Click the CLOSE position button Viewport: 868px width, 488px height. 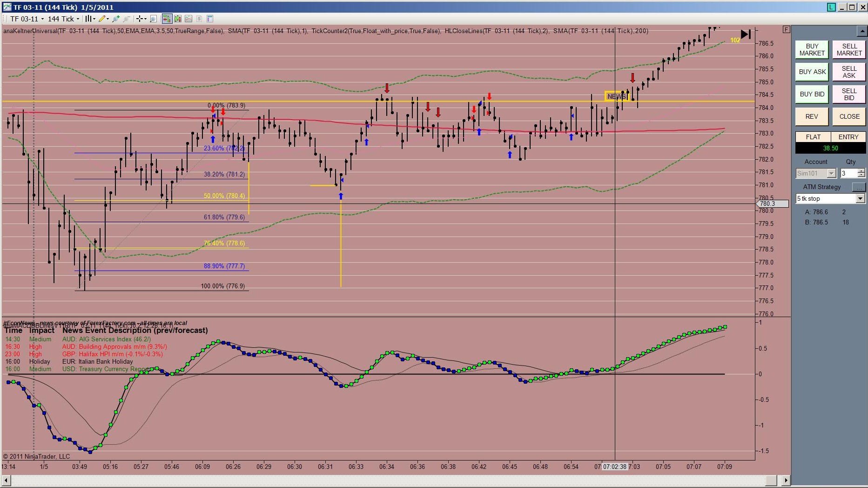[849, 116]
